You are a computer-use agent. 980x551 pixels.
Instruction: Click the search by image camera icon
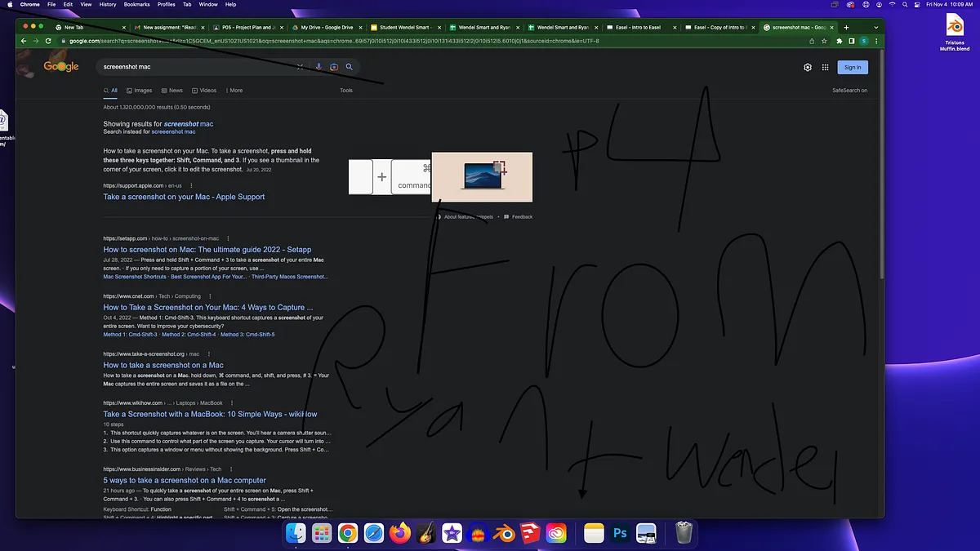point(334,67)
